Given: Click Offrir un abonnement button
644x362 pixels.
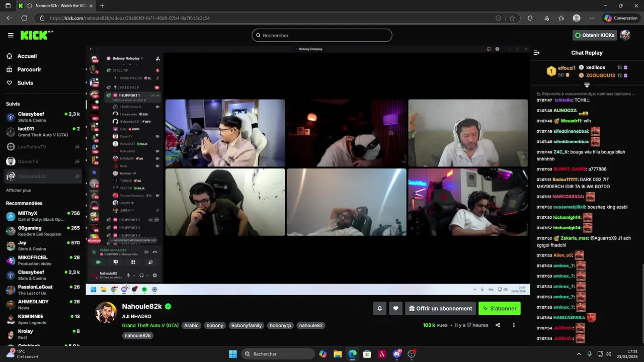Looking at the screenshot, I should point(441,309).
